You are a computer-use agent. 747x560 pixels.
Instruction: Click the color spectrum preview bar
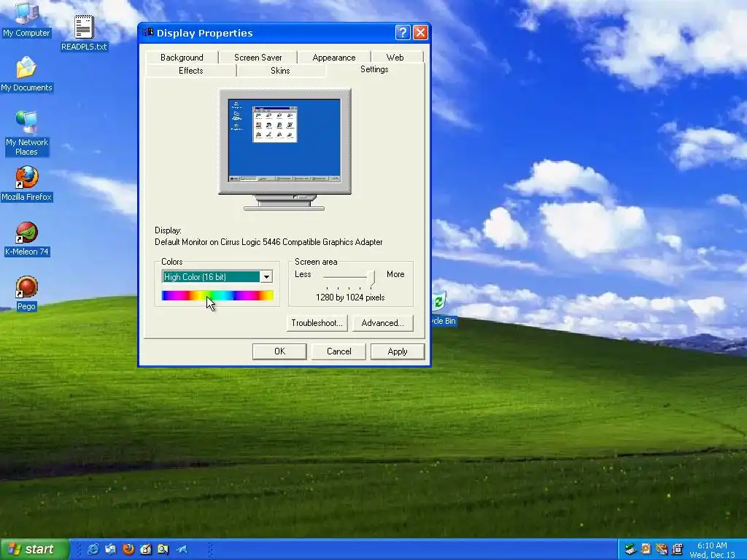tap(217, 296)
